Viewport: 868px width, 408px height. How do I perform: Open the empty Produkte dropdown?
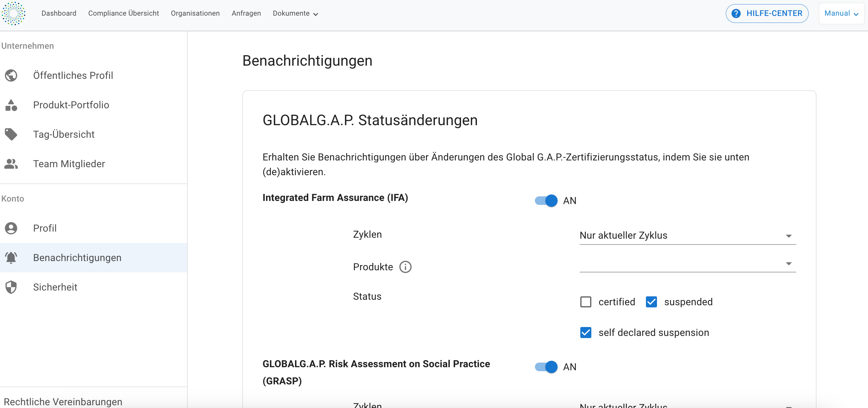[x=687, y=264]
